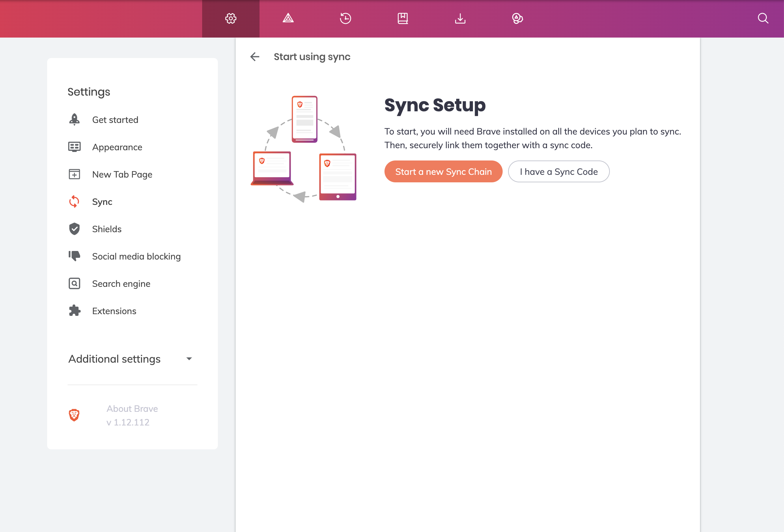Click the Shields checkmark icon
Viewport: 784px width, 532px height.
coord(74,229)
